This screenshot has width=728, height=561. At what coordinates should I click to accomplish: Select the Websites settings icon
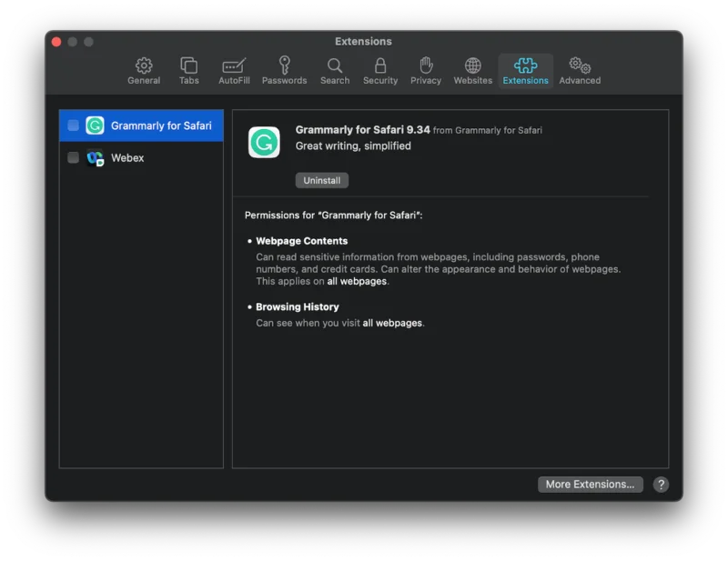point(472,71)
